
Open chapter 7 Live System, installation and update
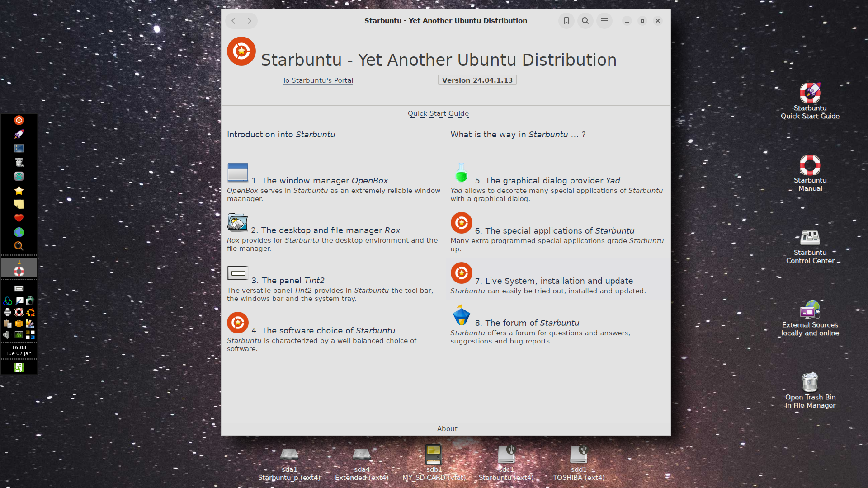point(554,281)
